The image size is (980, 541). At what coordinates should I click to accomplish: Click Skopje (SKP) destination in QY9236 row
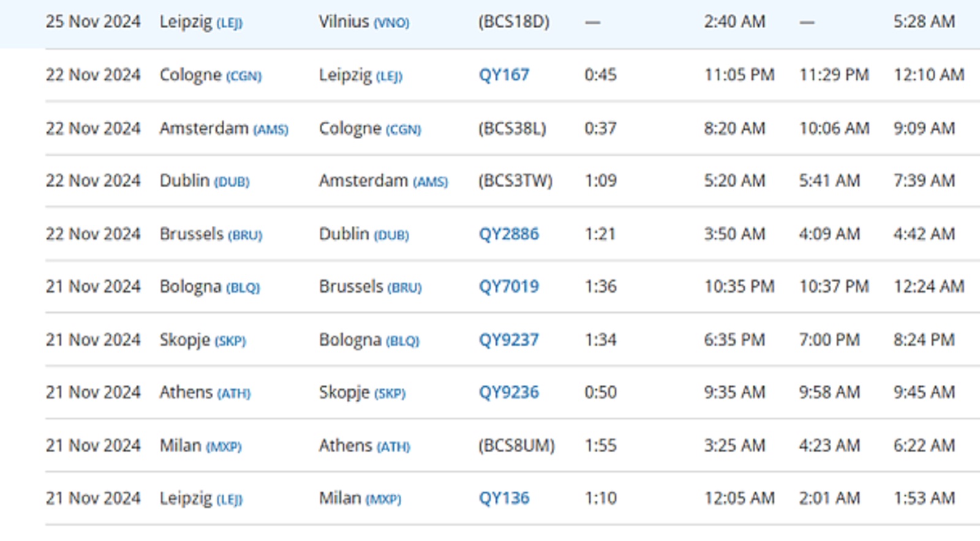coord(362,393)
